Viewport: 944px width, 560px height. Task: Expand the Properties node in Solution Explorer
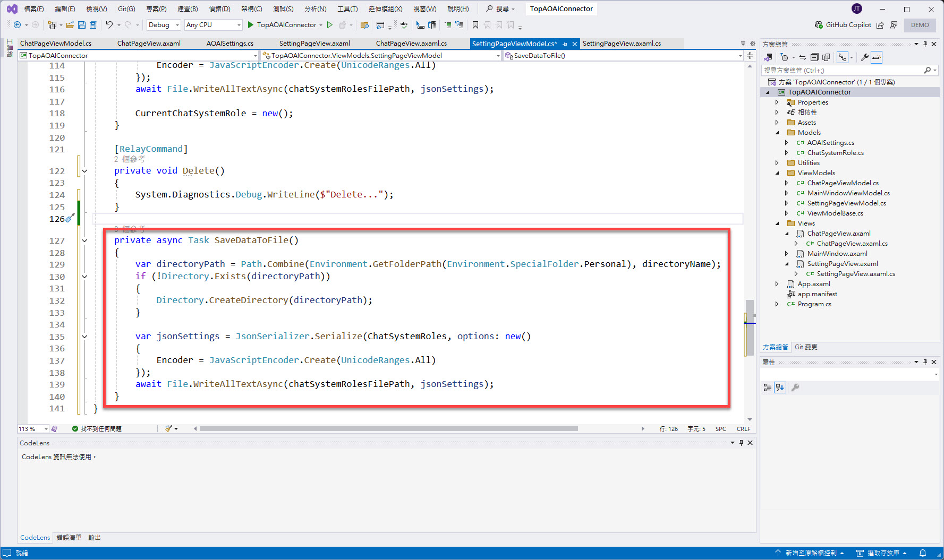[x=777, y=102]
